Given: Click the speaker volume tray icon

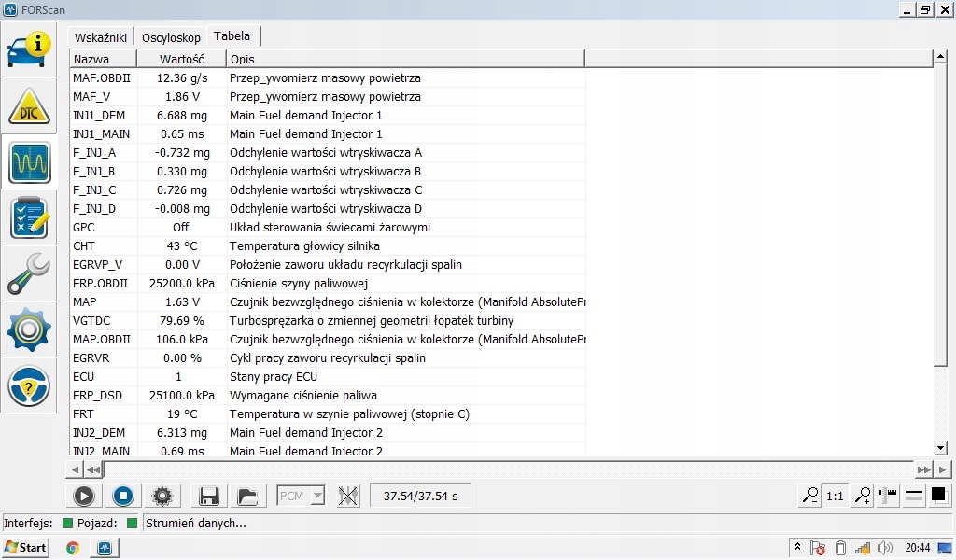Looking at the screenshot, I should [x=885, y=549].
